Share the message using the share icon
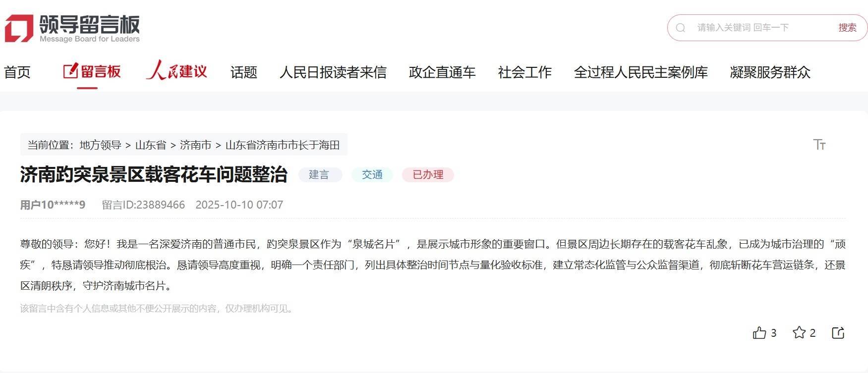Screen dimensions: 868x373 coord(838,333)
